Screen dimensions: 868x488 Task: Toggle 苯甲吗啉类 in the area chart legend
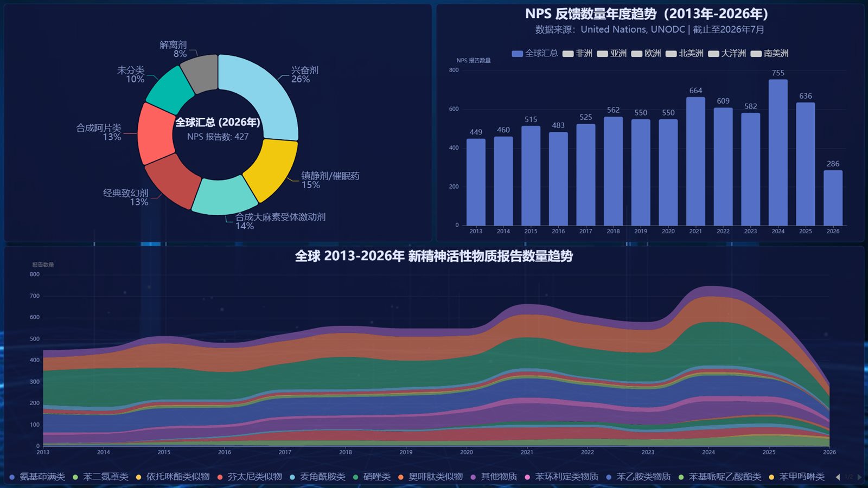(x=796, y=477)
